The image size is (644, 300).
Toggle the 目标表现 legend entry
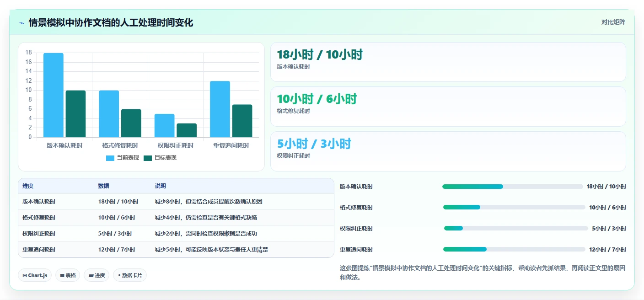160,158
